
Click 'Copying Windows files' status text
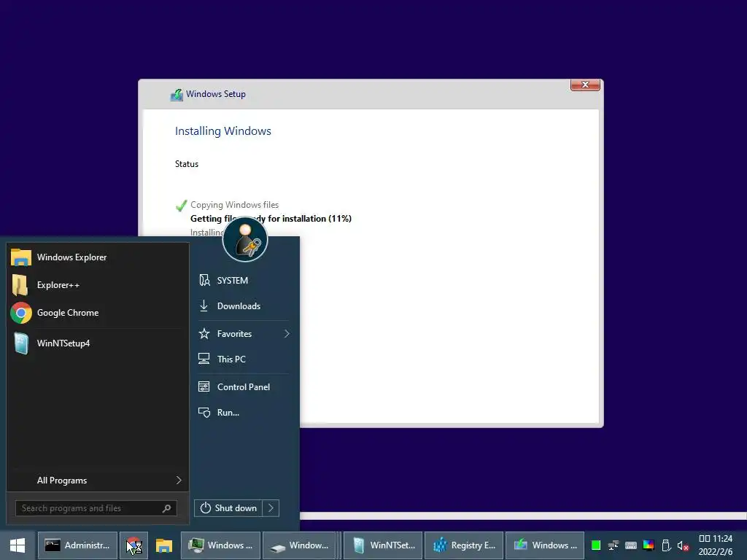click(x=234, y=205)
